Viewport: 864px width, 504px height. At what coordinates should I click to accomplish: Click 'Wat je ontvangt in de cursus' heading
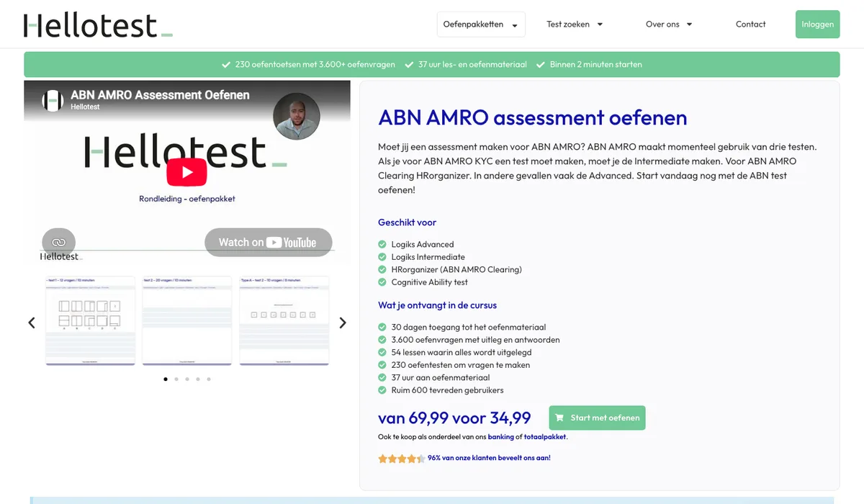pyautogui.click(x=438, y=305)
